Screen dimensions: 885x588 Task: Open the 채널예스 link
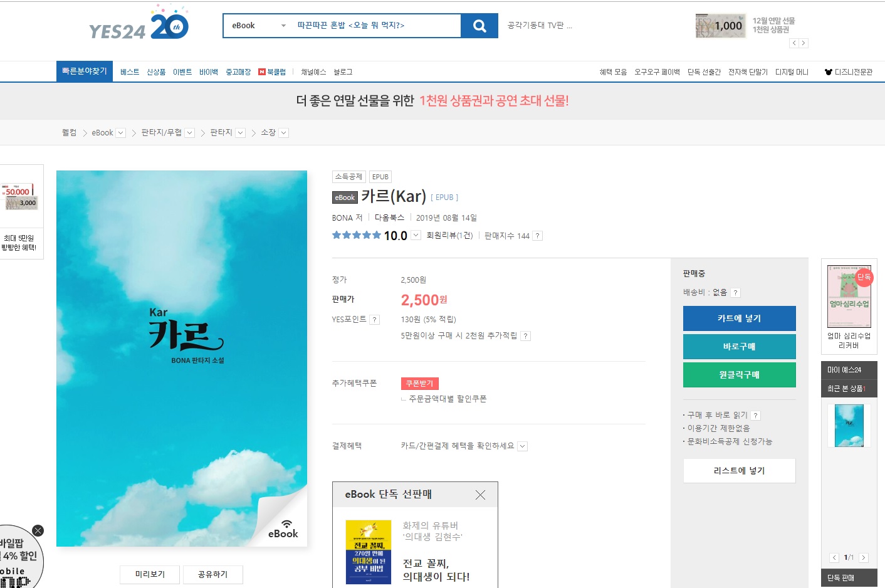313,72
